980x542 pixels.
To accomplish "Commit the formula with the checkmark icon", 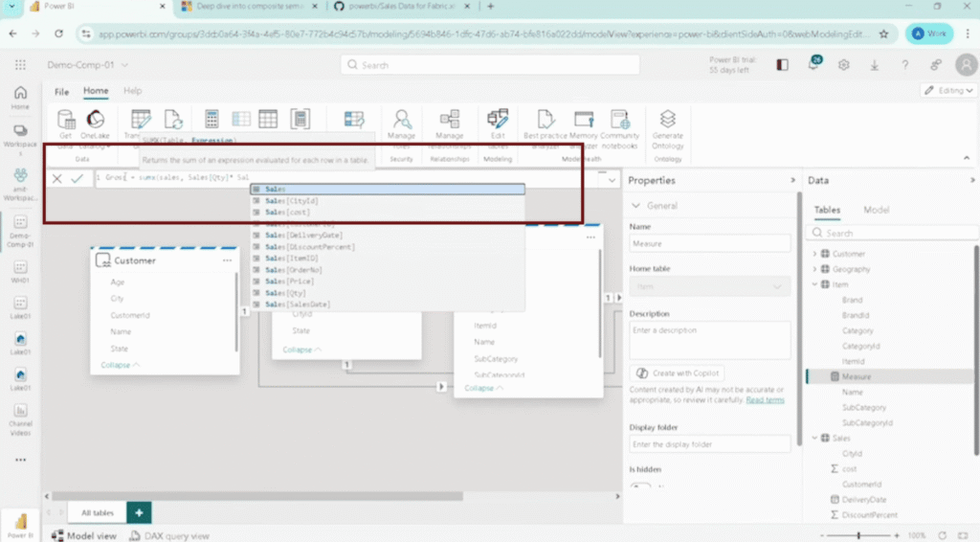I will (77, 179).
